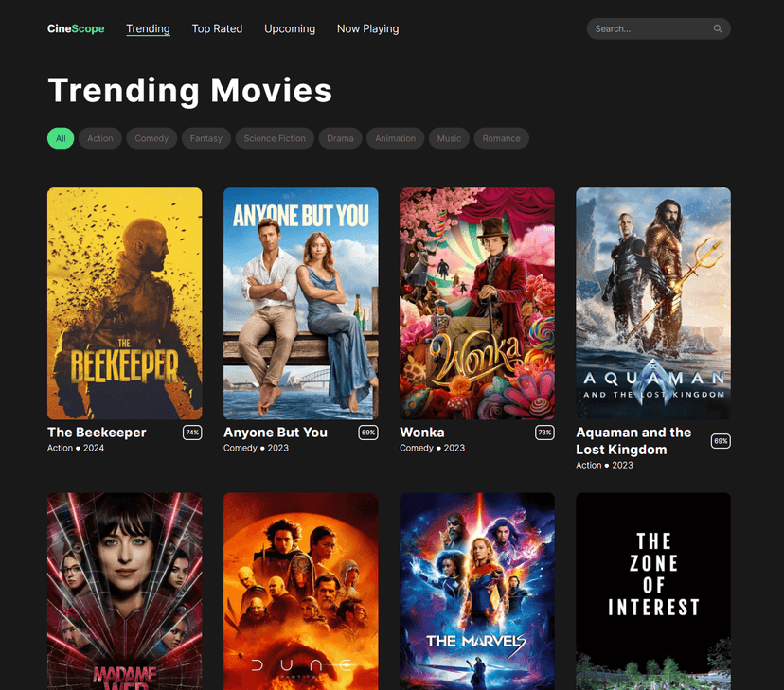Filter movies by Action genre

point(100,138)
